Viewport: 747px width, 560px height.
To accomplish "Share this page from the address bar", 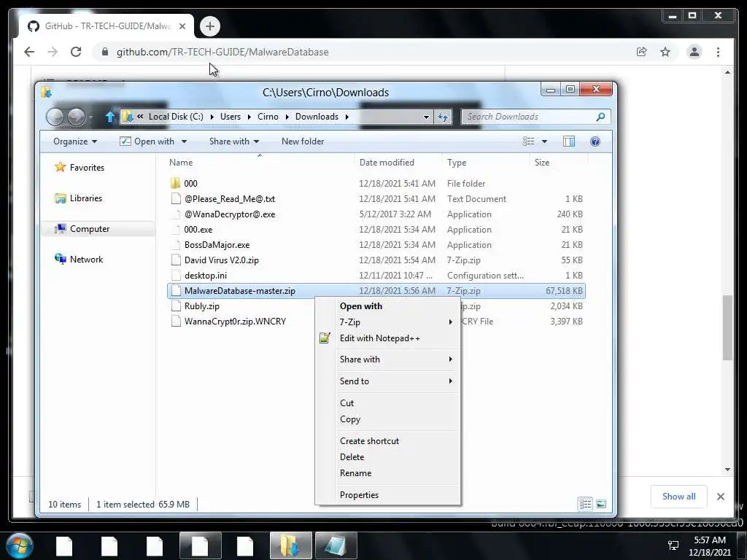I will pyautogui.click(x=642, y=52).
